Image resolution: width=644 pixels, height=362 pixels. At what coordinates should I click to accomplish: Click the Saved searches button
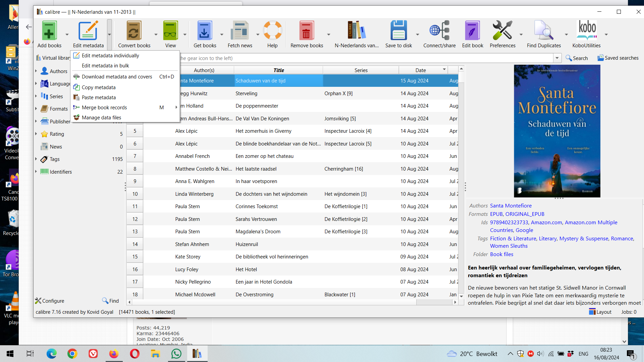(x=618, y=58)
